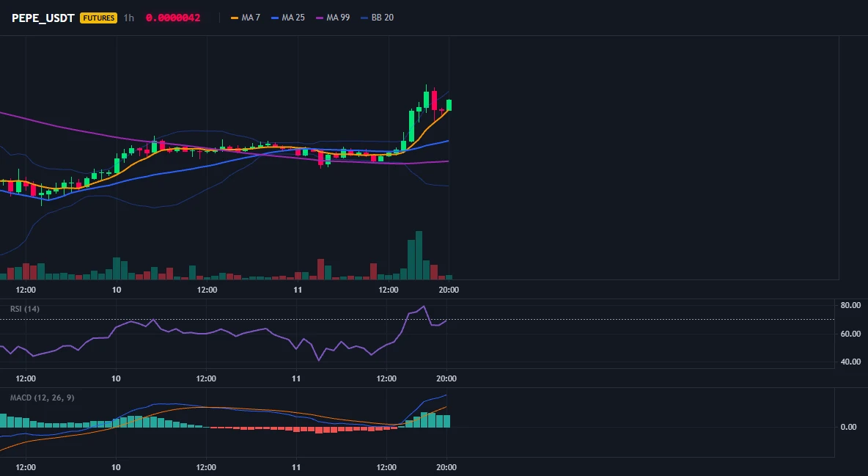This screenshot has width=868, height=476.
Task: Click the last green candlestick
Action: point(449,106)
